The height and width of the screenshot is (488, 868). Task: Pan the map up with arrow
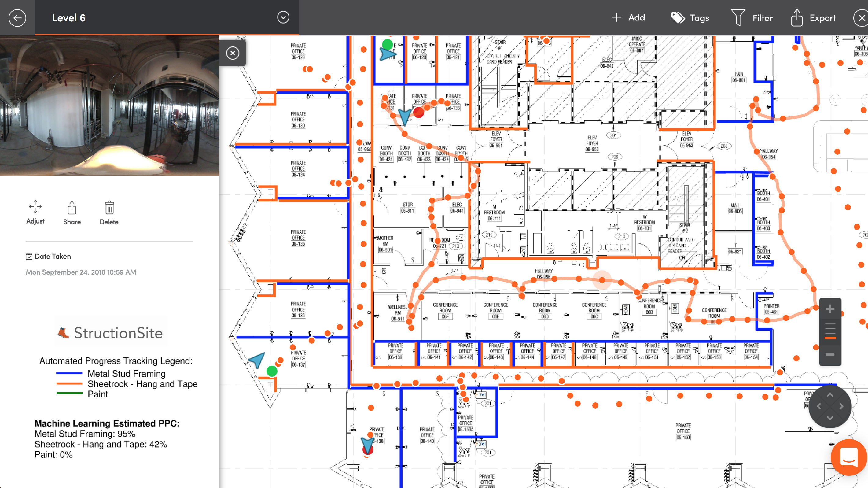[x=830, y=395]
